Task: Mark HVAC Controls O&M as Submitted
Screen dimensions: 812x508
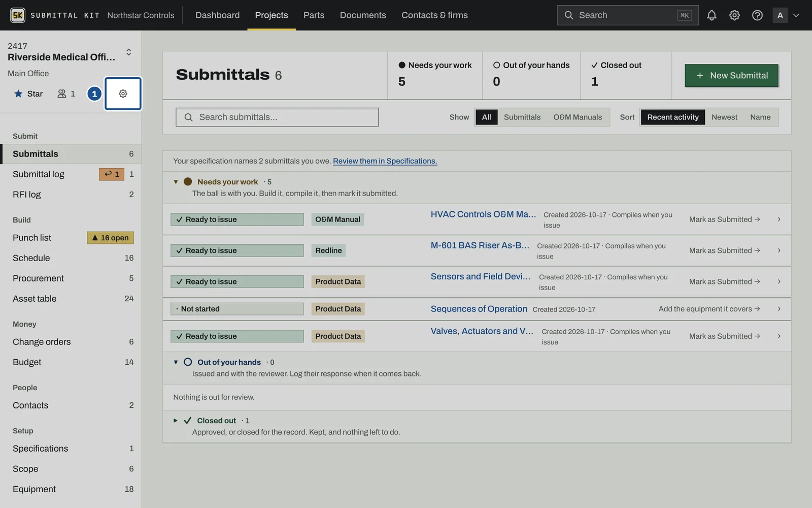Action: pyautogui.click(x=724, y=219)
